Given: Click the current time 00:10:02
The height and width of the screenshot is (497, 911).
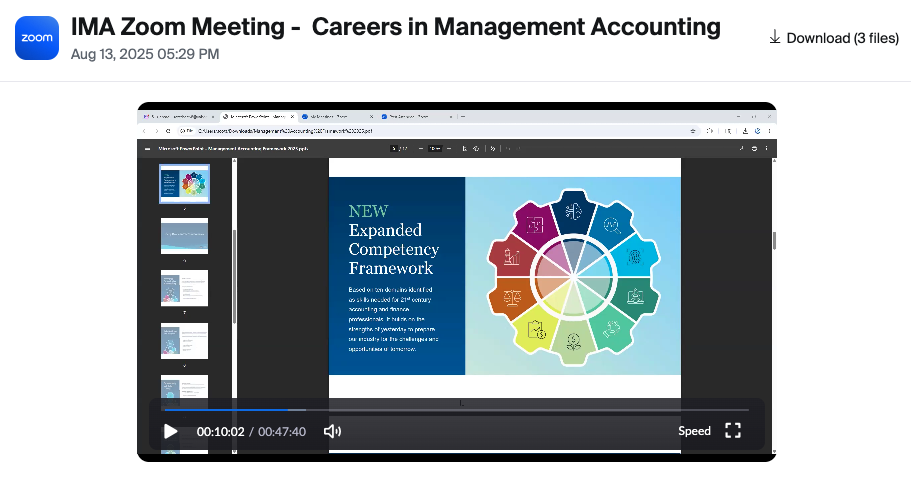Looking at the screenshot, I should (220, 431).
